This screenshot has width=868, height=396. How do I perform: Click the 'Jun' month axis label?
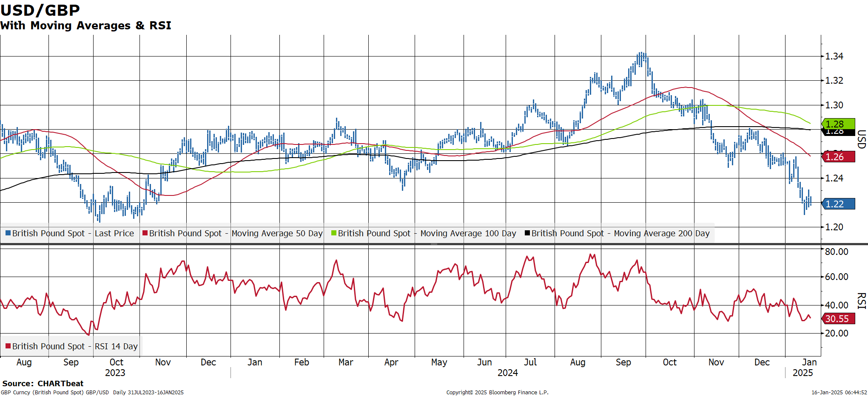[484, 362]
